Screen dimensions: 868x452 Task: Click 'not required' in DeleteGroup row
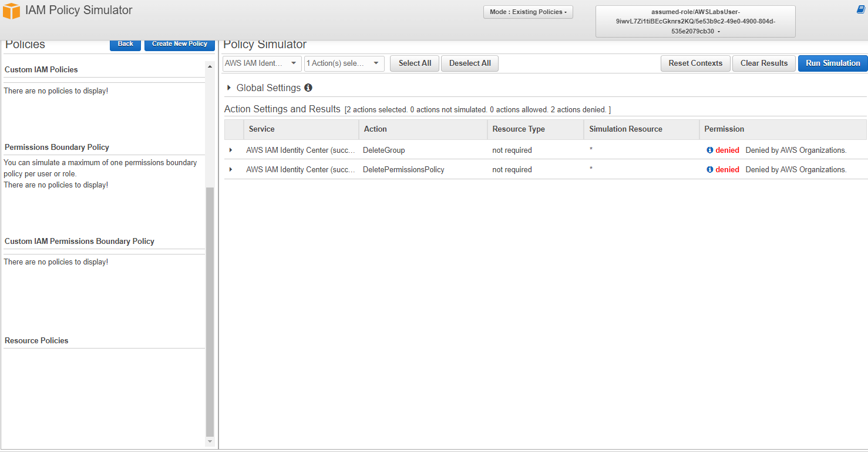[512, 150]
